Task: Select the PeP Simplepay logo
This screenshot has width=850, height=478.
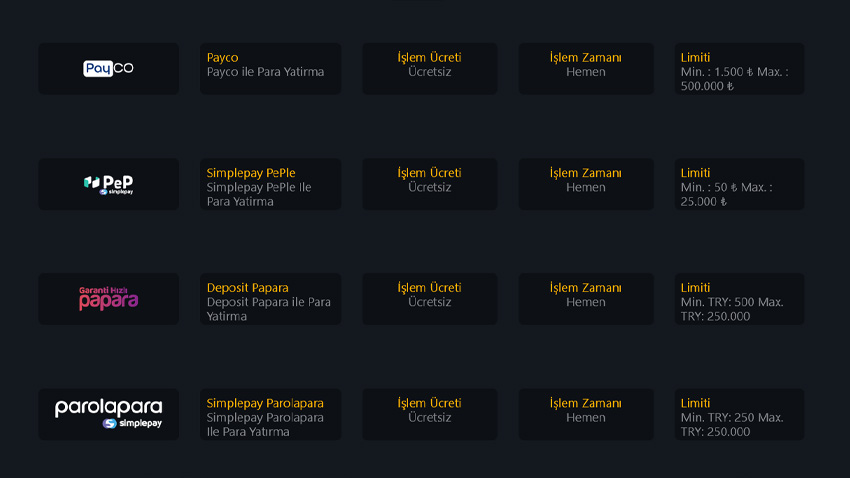Action: [x=108, y=184]
